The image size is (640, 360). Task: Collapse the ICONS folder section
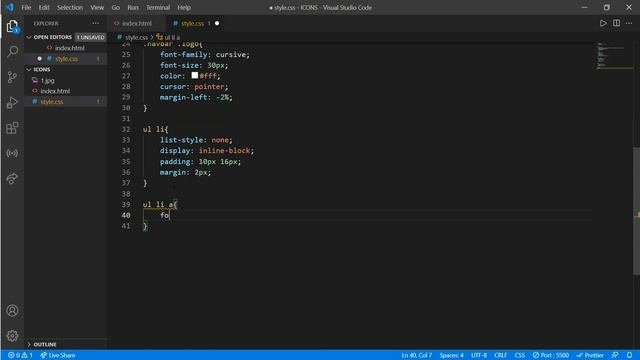(x=65, y=69)
